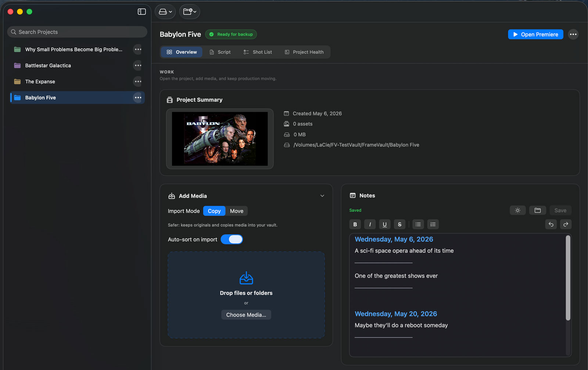Screen dimensions: 588x370
Task: Open options menu for Battlestar Galactica
Action: point(138,65)
